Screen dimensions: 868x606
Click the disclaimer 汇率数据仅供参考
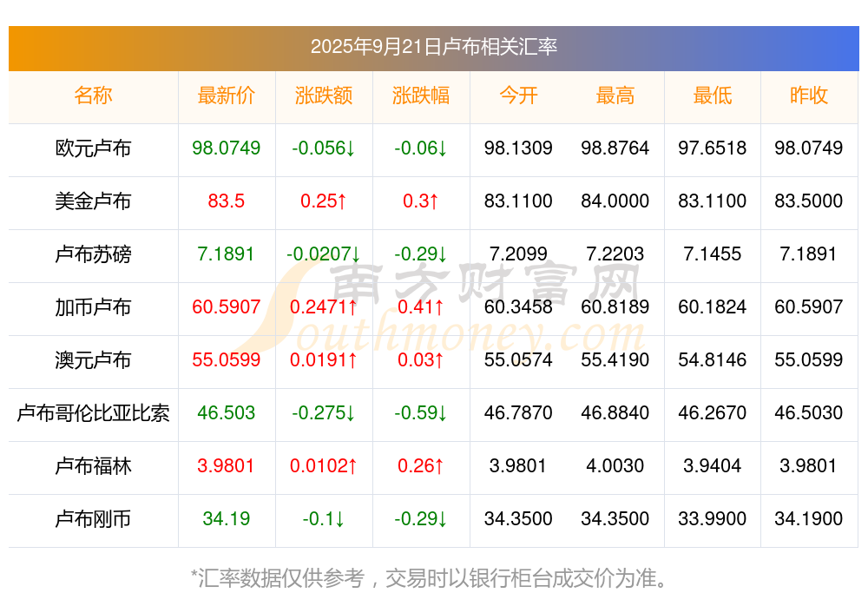[x=281, y=578]
